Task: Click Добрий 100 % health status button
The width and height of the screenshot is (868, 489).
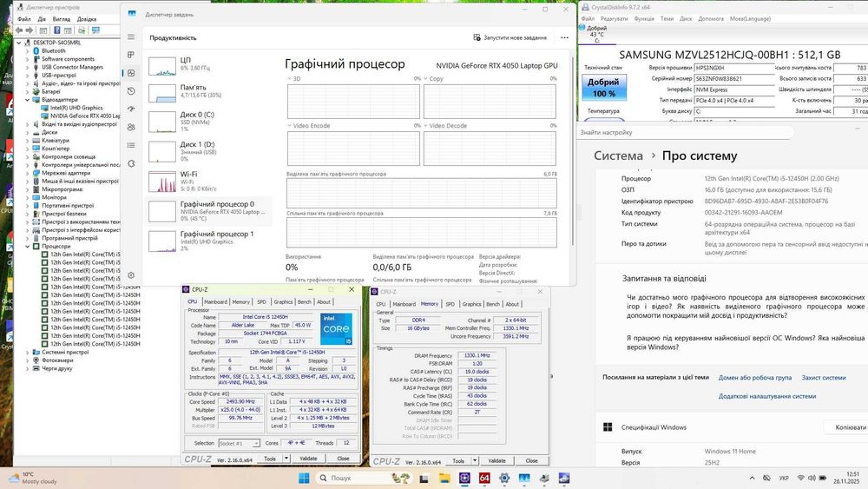Action: [x=603, y=88]
